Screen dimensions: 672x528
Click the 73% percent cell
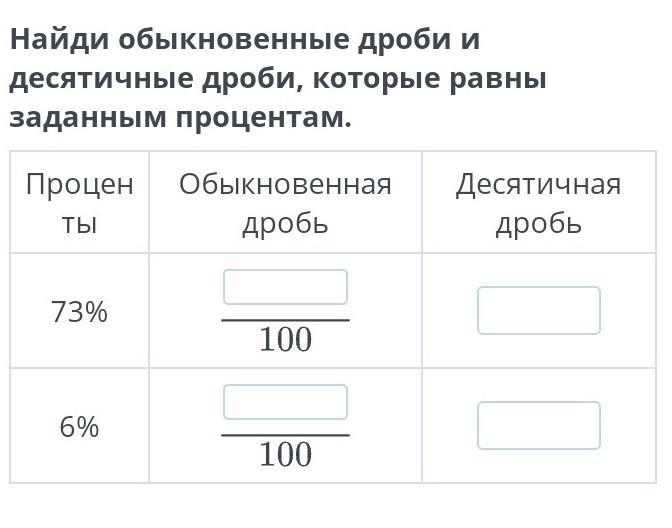coord(79,312)
